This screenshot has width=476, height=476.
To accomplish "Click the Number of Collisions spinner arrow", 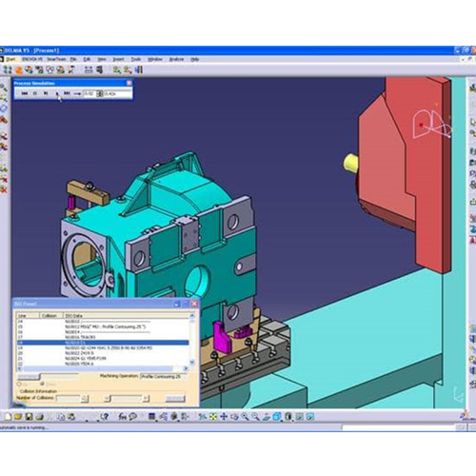I will pyautogui.click(x=85, y=398).
